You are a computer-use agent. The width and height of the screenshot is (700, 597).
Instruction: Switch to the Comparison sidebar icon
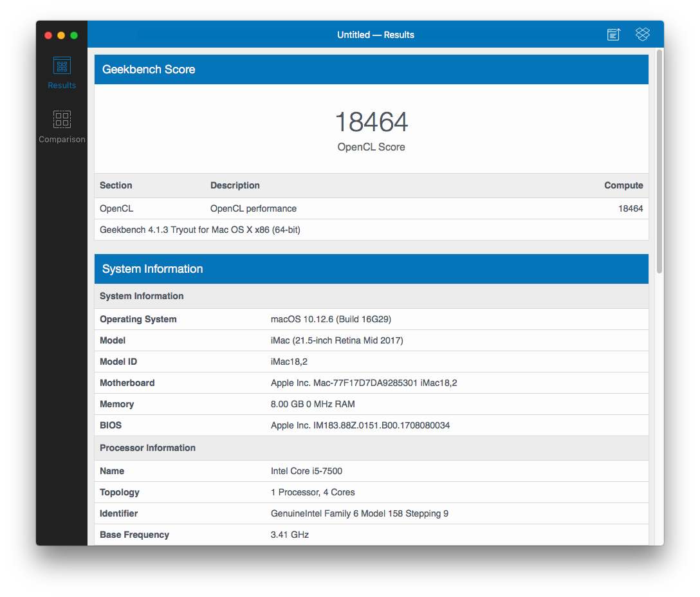(x=62, y=126)
